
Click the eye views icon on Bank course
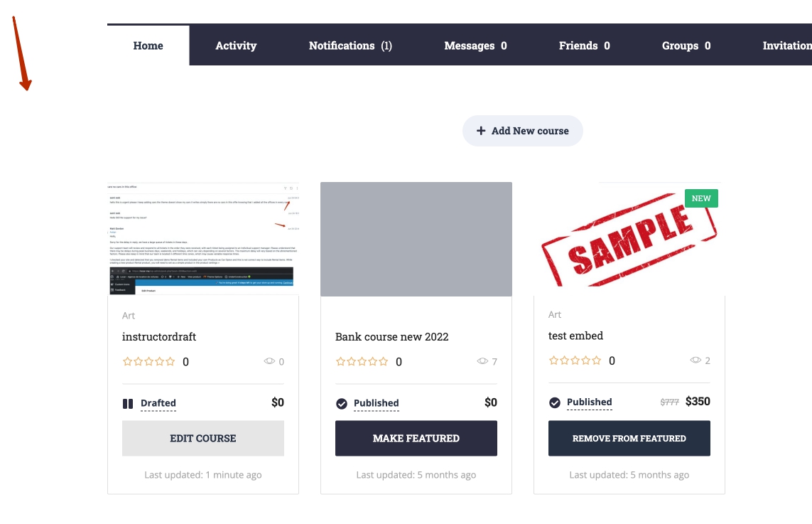coord(482,361)
